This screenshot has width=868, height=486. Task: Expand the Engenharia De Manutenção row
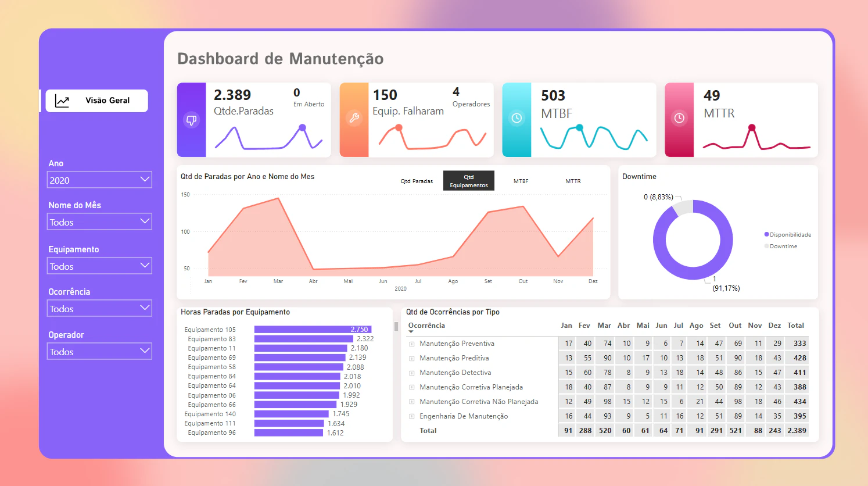pyautogui.click(x=412, y=417)
